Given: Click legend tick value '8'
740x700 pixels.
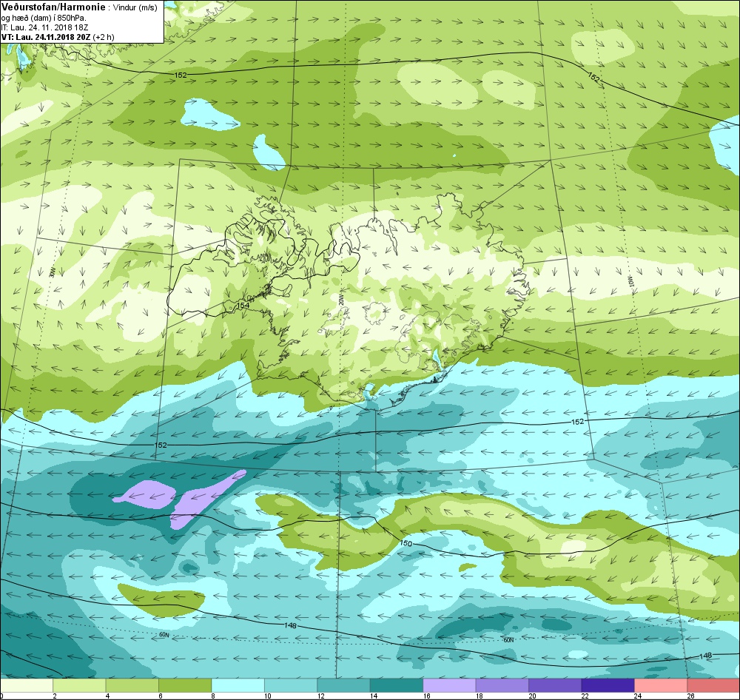Looking at the screenshot, I should pyautogui.click(x=213, y=696).
